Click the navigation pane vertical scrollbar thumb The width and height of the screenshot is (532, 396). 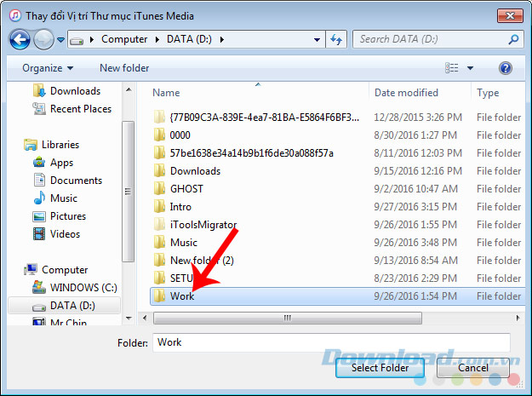click(x=129, y=192)
